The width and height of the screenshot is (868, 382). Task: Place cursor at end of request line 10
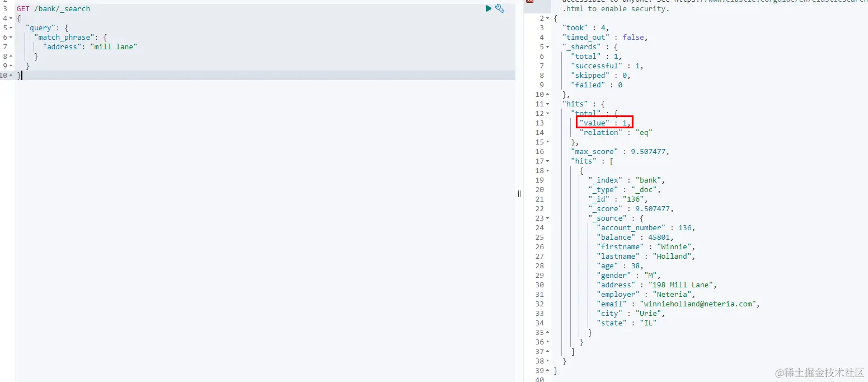(x=22, y=76)
